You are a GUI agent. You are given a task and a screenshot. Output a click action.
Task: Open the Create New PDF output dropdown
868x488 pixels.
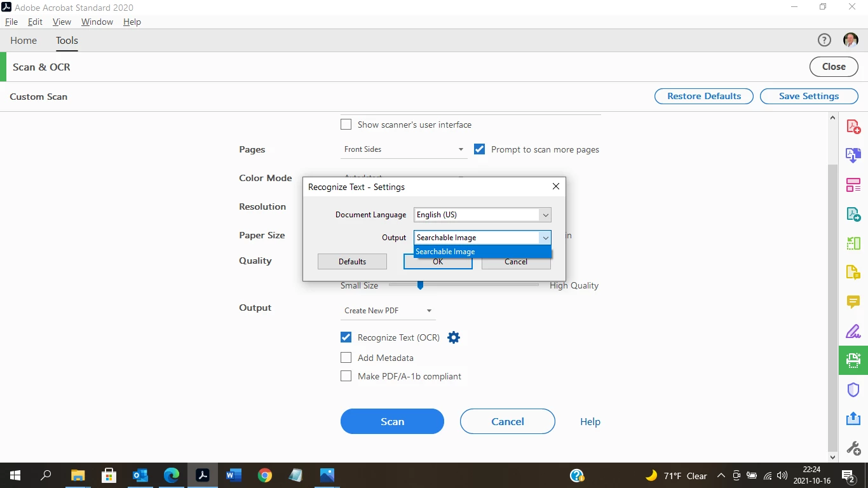click(388, 311)
